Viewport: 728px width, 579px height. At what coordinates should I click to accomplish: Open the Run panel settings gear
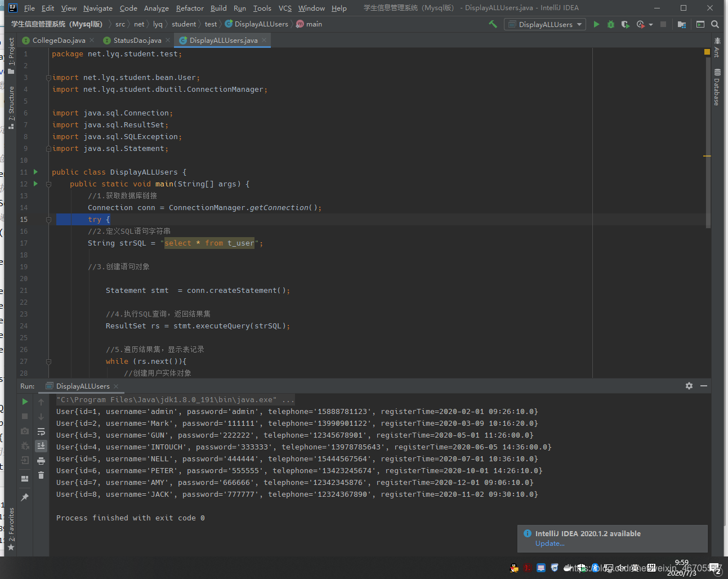pyautogui.click(x=689, y=386)
